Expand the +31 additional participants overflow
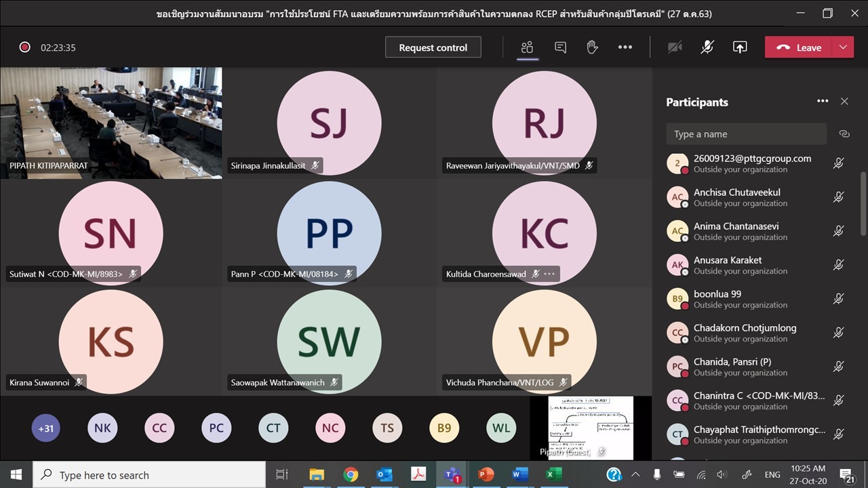This screenshot has height=488, width=868. [x=46, y=428]
